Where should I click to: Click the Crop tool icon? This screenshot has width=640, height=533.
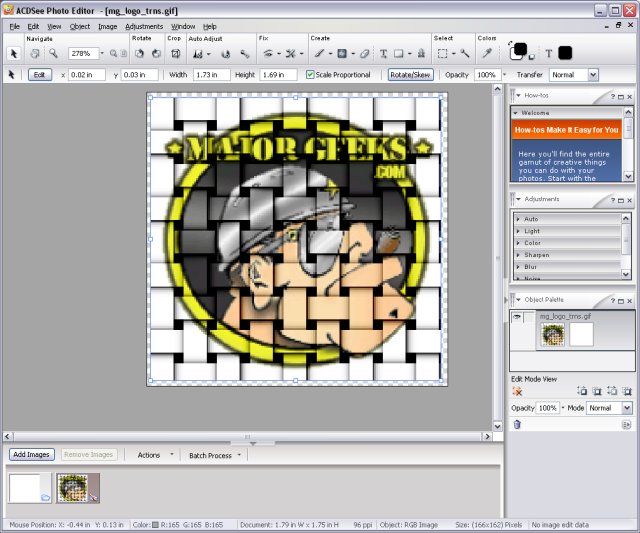click(x=175, y=53)
